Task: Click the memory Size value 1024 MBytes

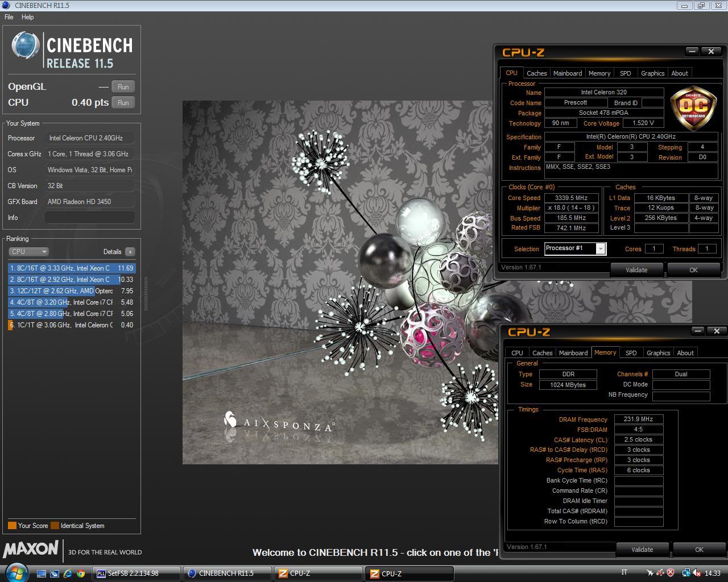Action: tap(568, 385)
